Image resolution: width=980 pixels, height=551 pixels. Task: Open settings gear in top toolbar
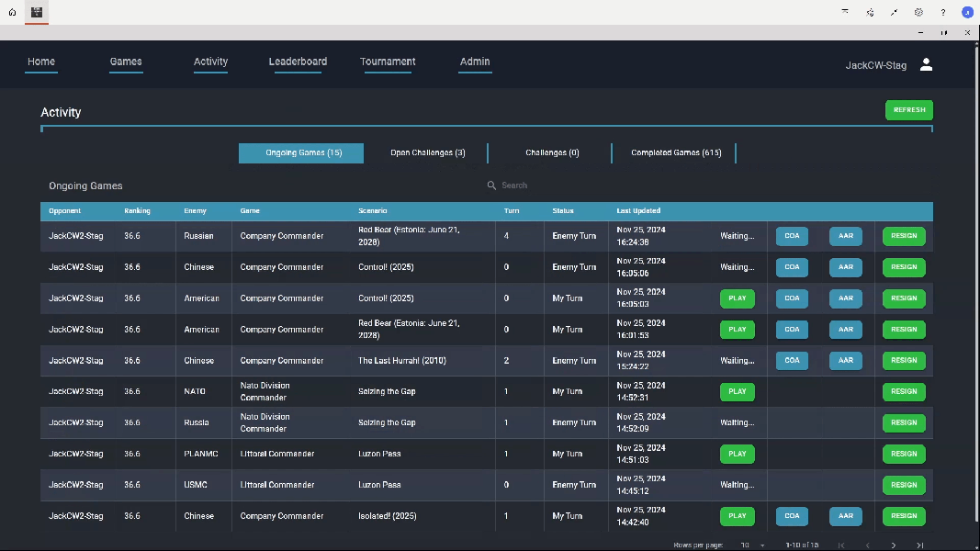point(918,13)
